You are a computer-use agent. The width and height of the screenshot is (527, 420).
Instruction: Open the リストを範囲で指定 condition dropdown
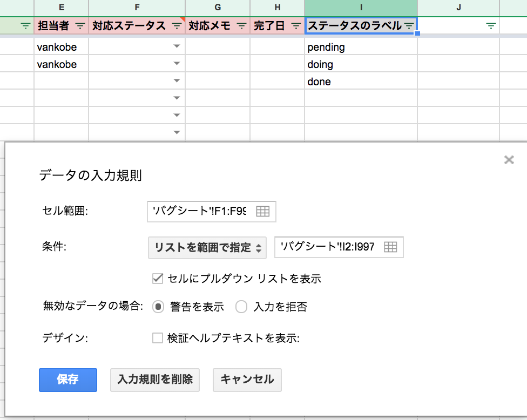coord(207,248)
